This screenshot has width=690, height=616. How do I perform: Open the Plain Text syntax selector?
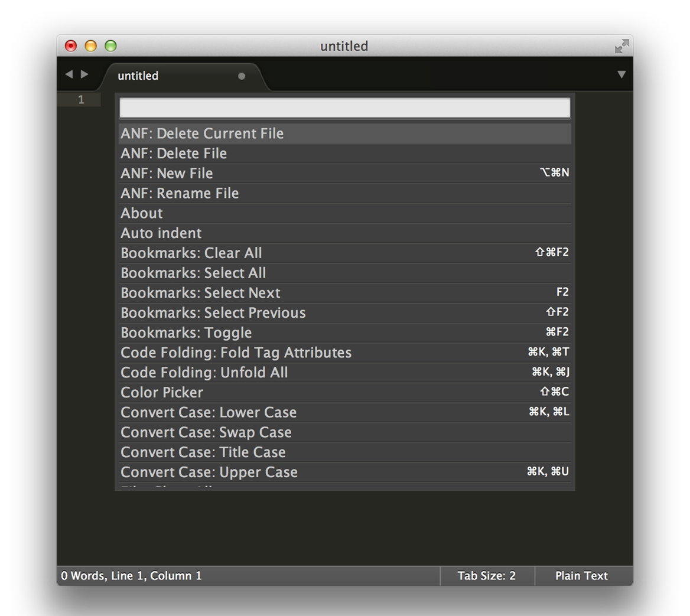(581, 576)
